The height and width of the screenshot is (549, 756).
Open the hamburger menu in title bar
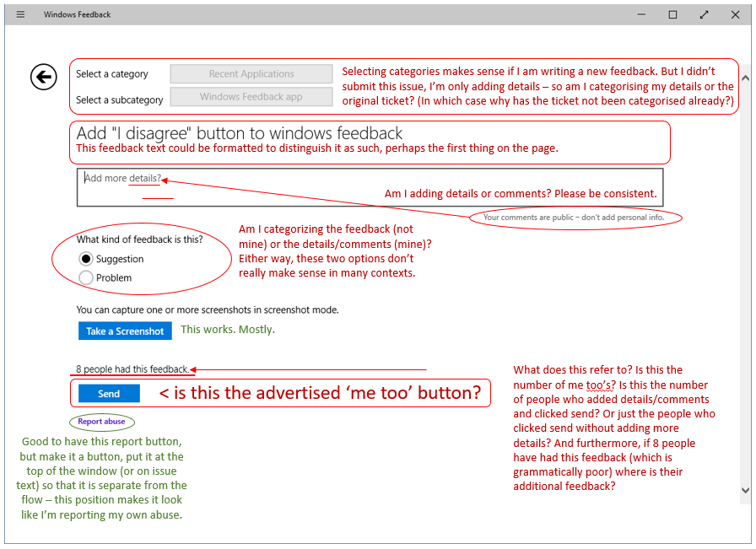point(20,14)
